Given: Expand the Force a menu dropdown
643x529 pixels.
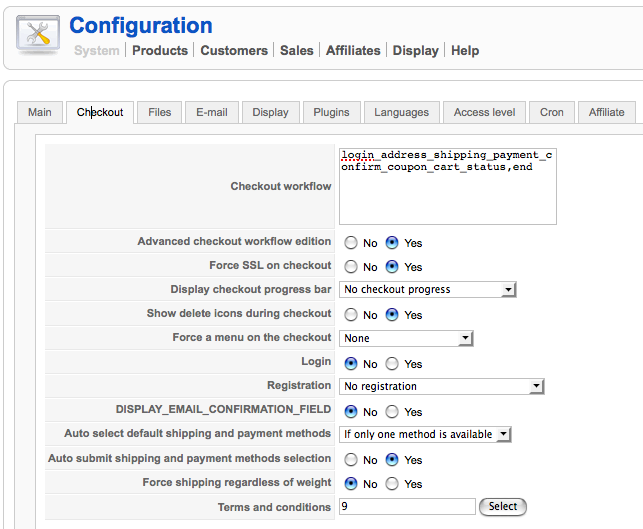Looking at the screenshot, I should (x=406, y=339).
